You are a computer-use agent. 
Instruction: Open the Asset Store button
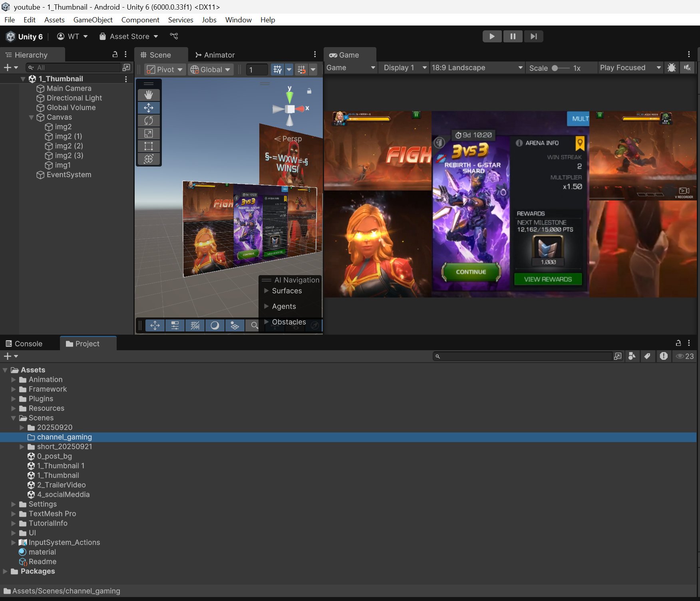pyautogui.click(x=129, y=36)
